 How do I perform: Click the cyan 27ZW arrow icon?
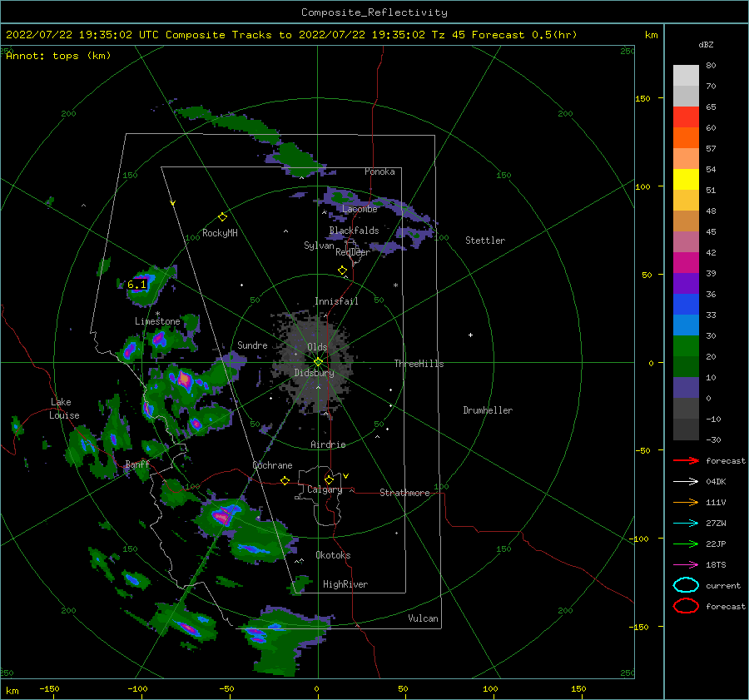686,524
